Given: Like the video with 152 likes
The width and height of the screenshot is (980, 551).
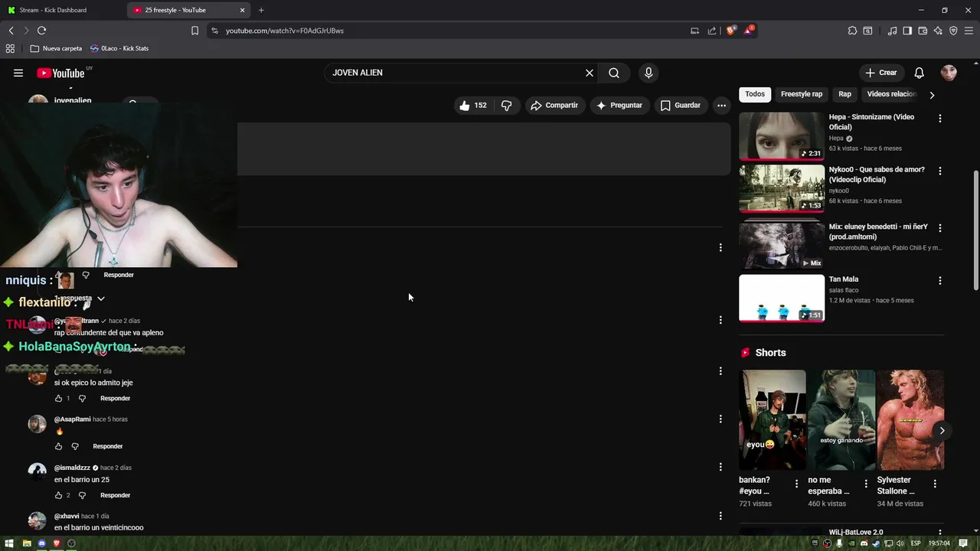Looking at the screenshot, I should pyautogui.click(x=473, y=105).
